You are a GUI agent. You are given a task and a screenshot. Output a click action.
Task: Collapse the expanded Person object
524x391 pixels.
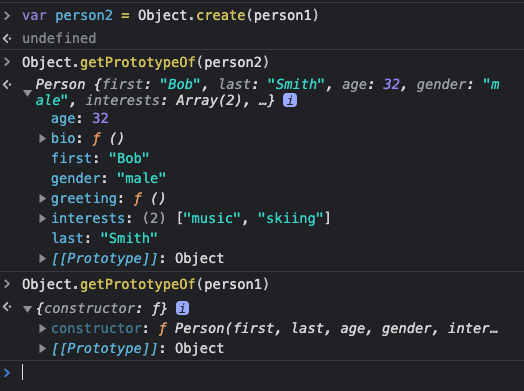(27, 93)
